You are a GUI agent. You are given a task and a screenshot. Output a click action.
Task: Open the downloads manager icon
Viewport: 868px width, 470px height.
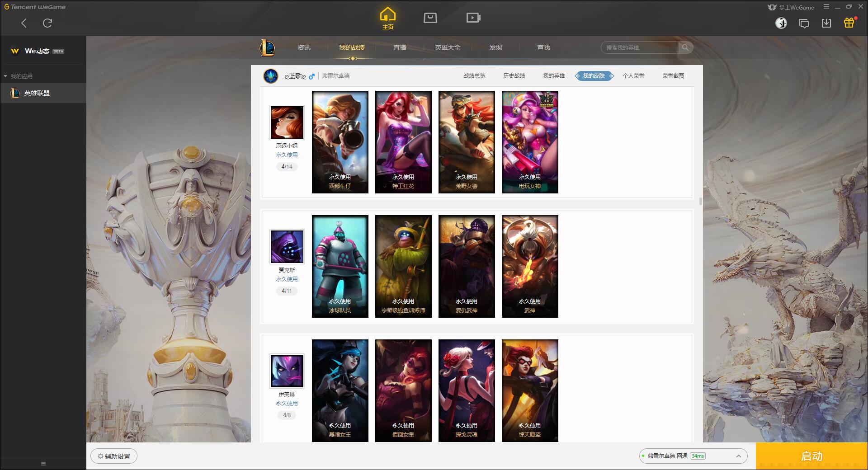coord(826,23)
